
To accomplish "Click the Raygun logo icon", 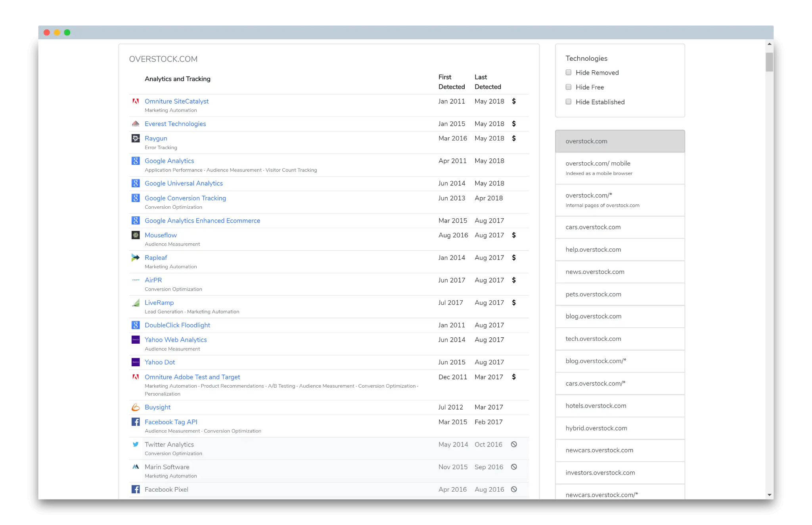I will pyautogui.click(x=136, y=138).
